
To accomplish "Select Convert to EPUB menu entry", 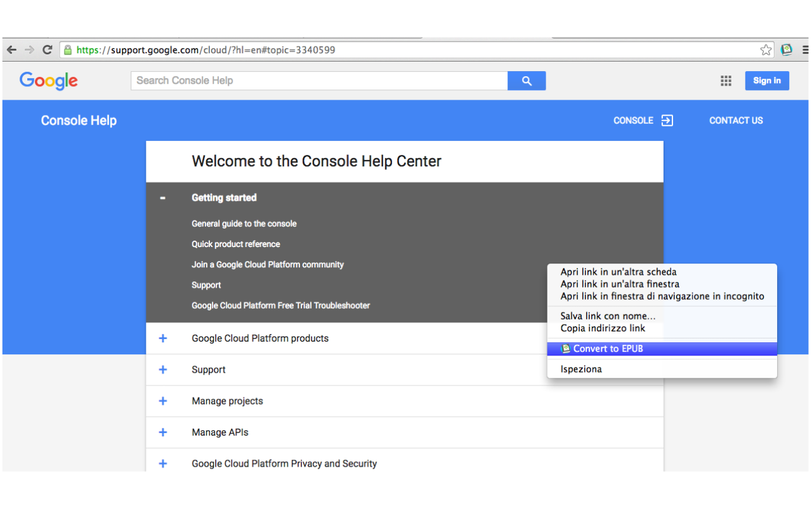I will coord(662,349).
